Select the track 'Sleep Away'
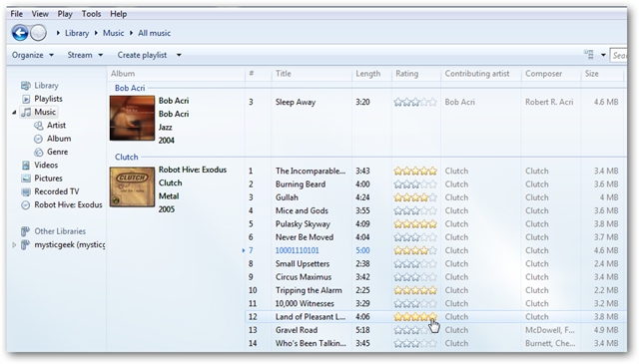 point(296,102)
